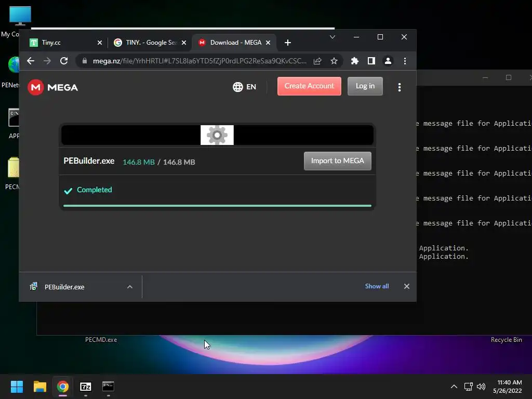Image resolution: width=532 pixels, height=399 pixels.
Task: Click the PEBuilder.exe file name on MEGA
Action: pos(89,161)
